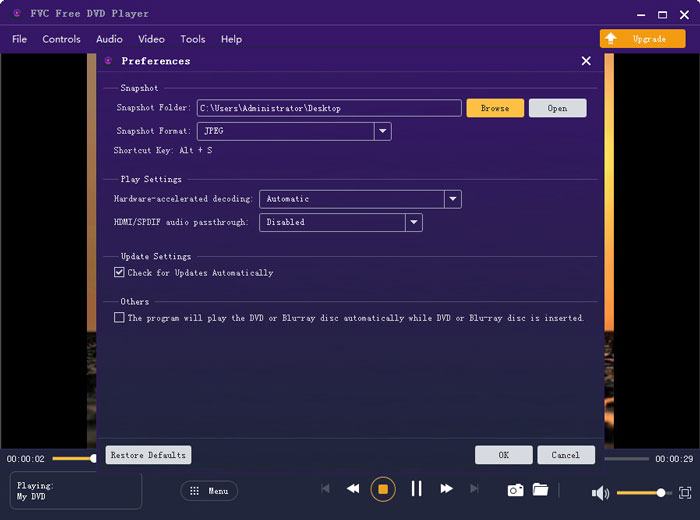Click the Disabled passthrough combo box
The height and width of the screenshot is (520, 700).
[x=341, y=222]
